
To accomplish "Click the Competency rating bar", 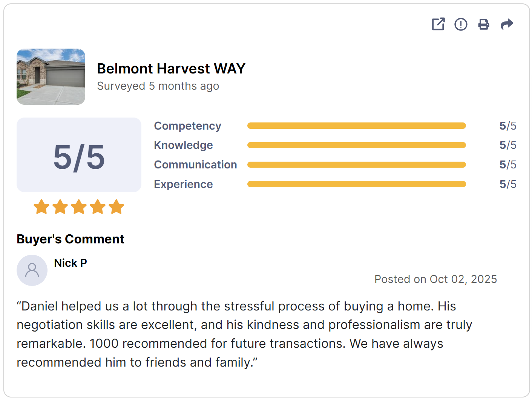I will tap(356, 126).
